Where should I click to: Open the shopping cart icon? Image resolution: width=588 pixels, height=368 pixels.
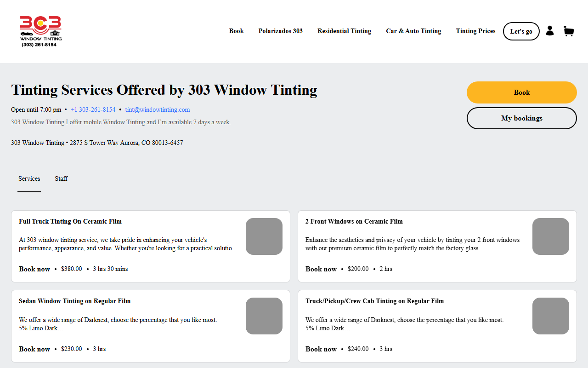[x=569, y=31]
